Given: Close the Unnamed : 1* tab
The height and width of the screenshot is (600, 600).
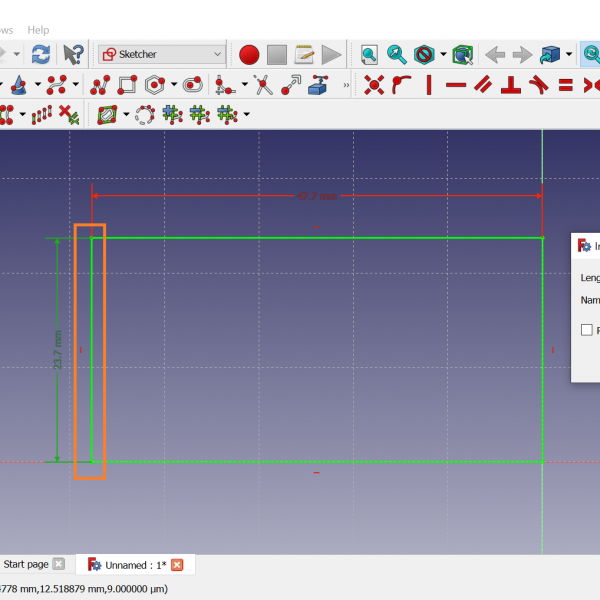Looking at the screenshot, I should tap(177, 565).
